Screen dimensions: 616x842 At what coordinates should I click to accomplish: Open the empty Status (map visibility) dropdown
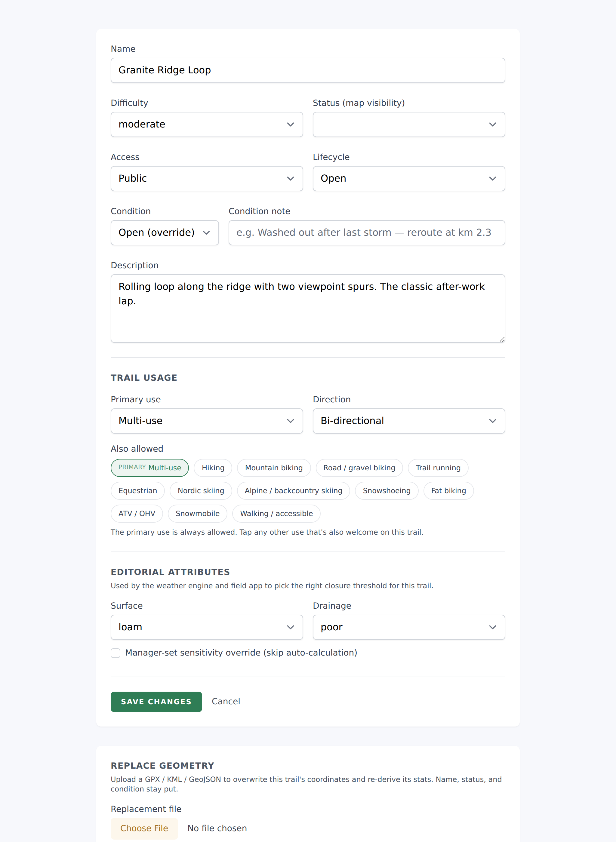point(409,124)
